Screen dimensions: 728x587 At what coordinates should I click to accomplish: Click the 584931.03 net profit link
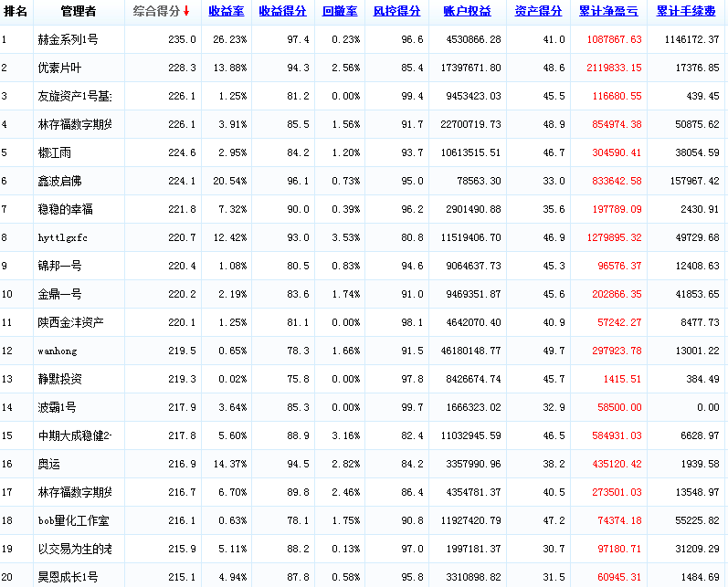(612, 436)
